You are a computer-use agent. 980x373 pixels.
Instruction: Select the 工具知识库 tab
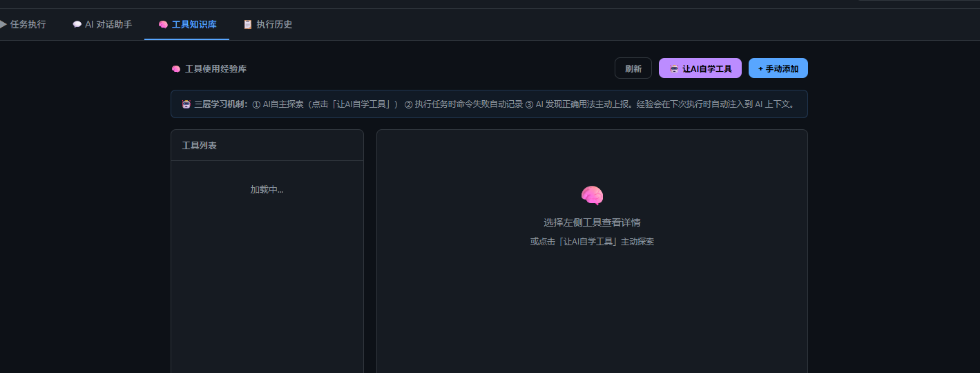click(187, 24)
